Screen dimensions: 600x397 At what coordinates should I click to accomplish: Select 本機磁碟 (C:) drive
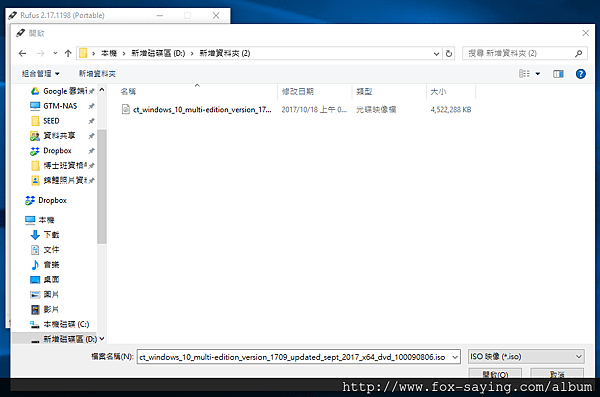pyautogui.click(x=60, y=324)
